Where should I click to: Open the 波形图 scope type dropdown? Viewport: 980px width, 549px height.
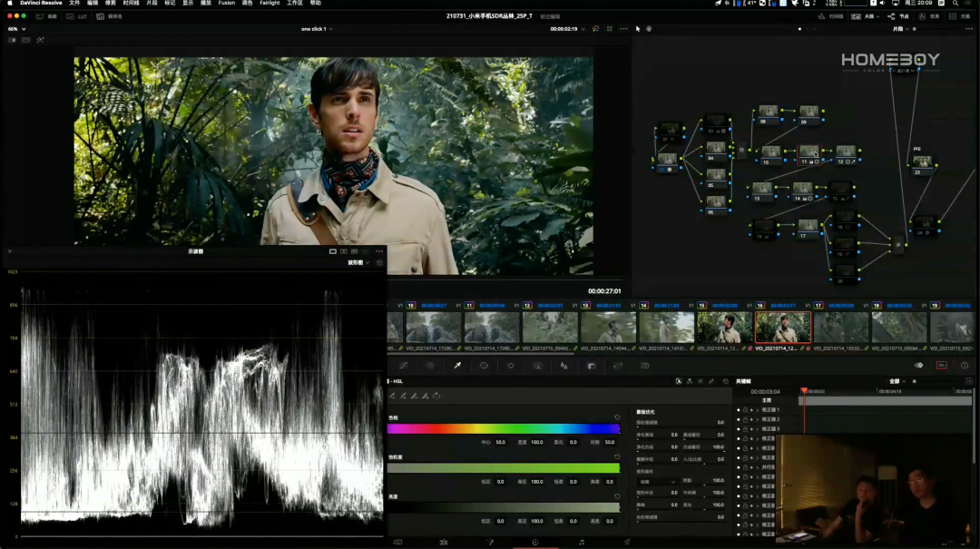tap(358, 262)
